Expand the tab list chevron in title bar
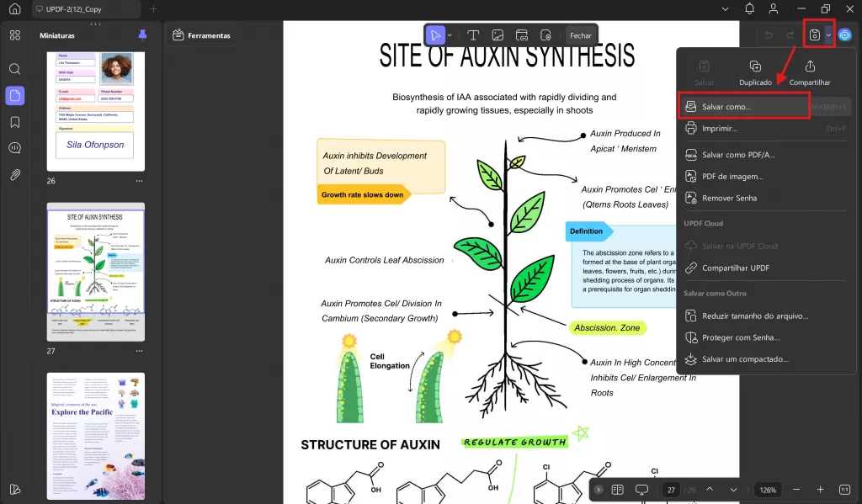This screenshot has width=862, height=504. pyautogui.click(x=725, y=8)
